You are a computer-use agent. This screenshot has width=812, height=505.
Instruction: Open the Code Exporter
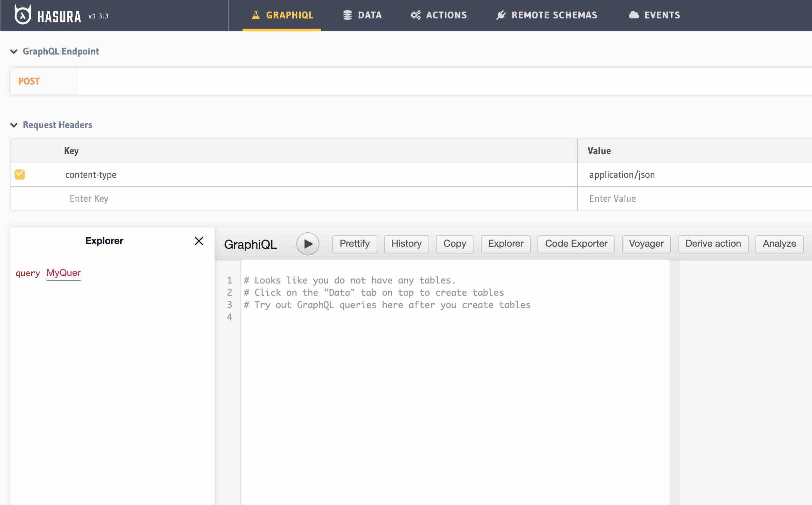coord(576,244)
